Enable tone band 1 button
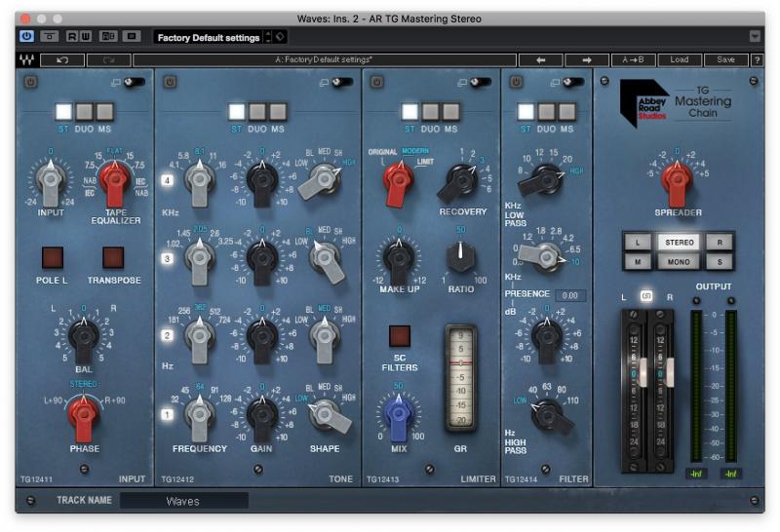The width and height of the screenshot is (780, 532). (167, 414)
